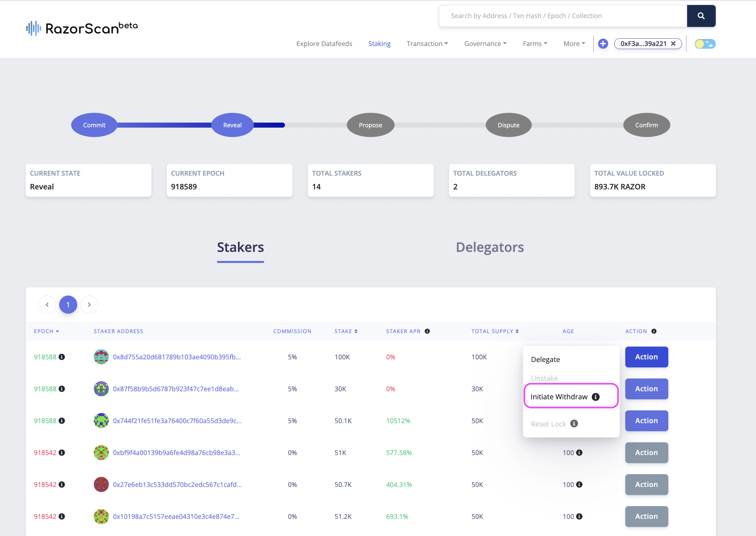Screen dimensions: 756x536
Task: Open the Transaction dropdown menu
Action: (427, 44)
